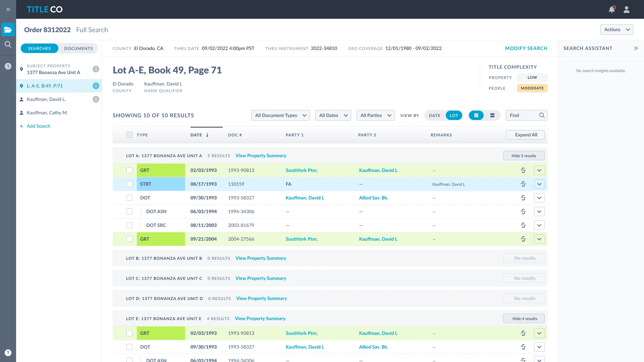This screenshot has width=644, height=362.
Task: Open the folder orders icon in sidebar
Action: pos(8,29)
